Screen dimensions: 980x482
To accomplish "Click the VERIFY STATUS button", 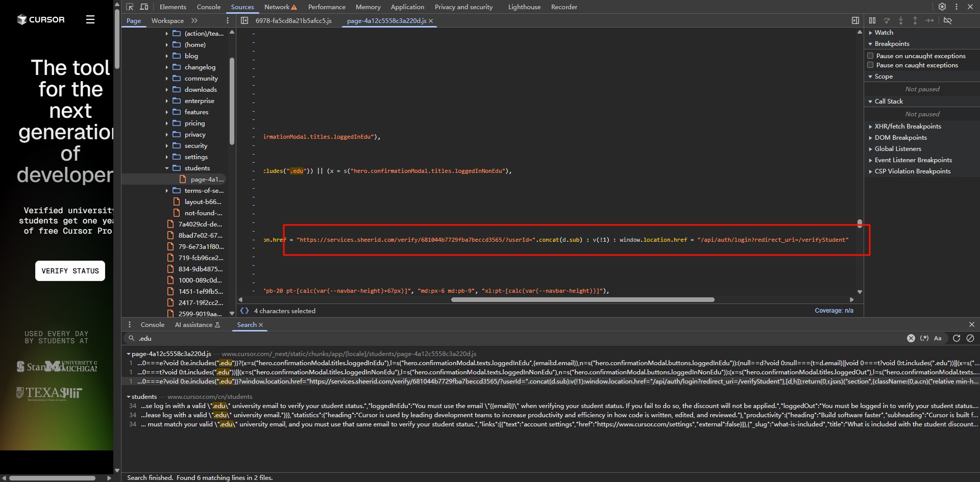I will [70, 271].
